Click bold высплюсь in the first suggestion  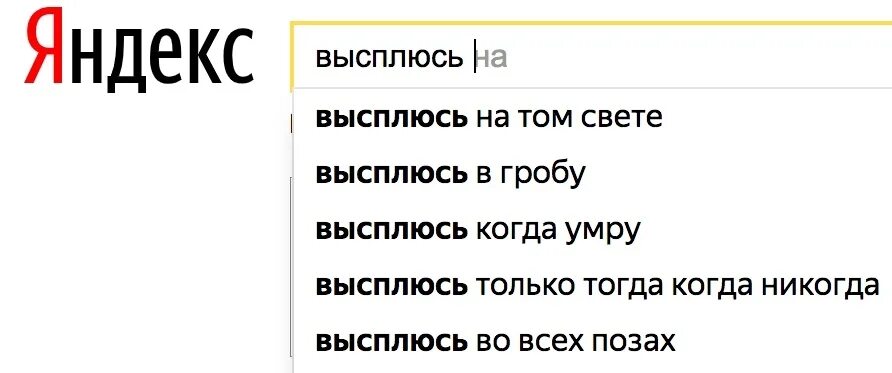tap(391, 118)
